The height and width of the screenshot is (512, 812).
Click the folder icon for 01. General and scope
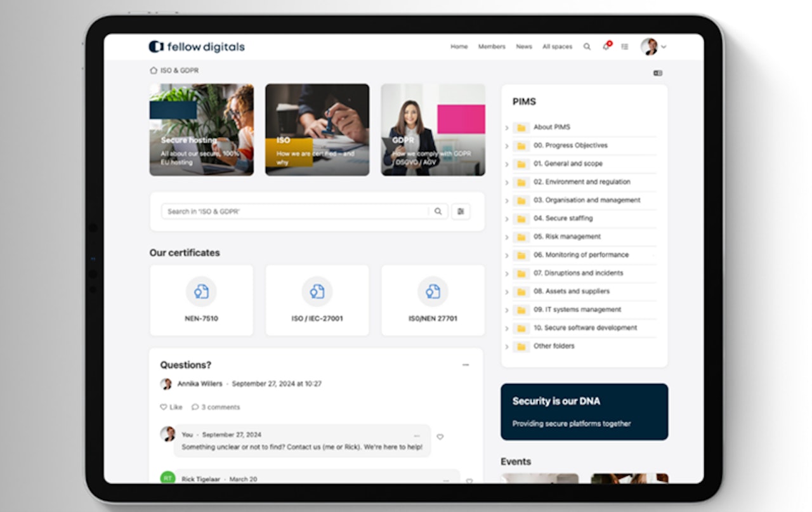click(521, 164)
